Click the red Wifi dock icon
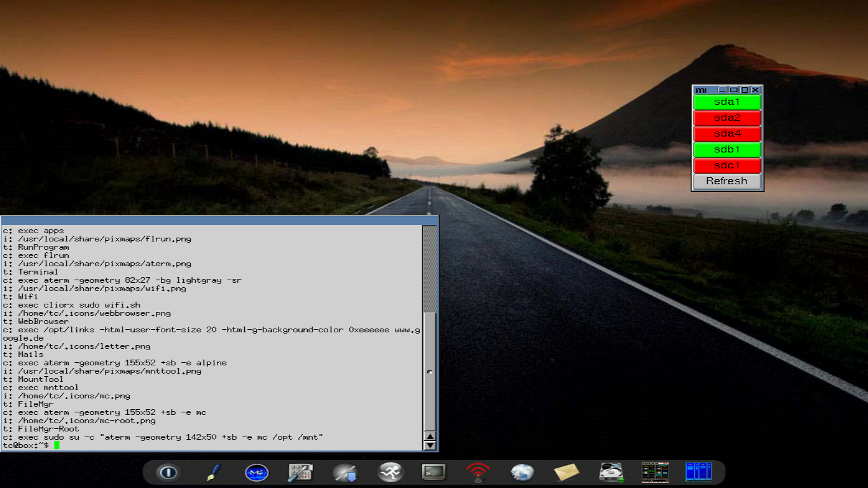 (x=478, y=473)
